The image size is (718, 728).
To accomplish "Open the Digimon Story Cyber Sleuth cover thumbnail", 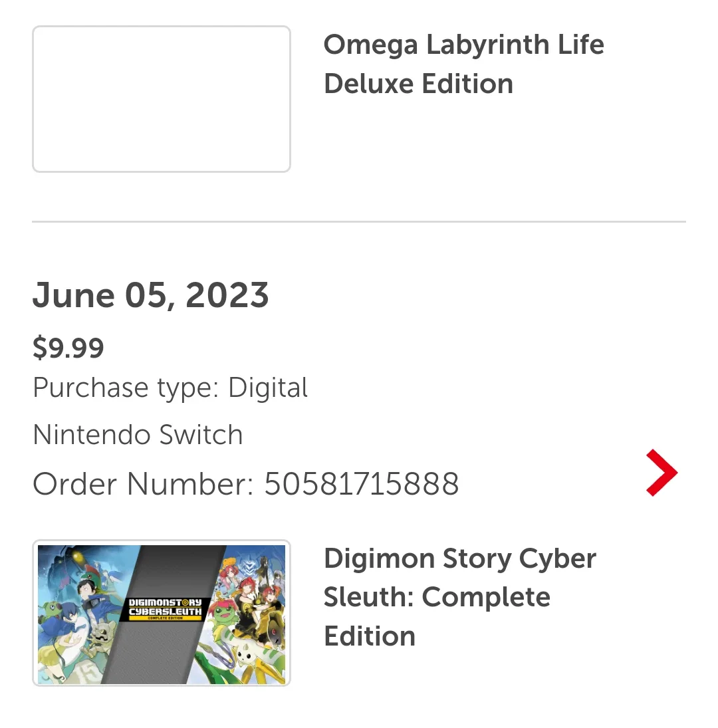I will point(162,613).
